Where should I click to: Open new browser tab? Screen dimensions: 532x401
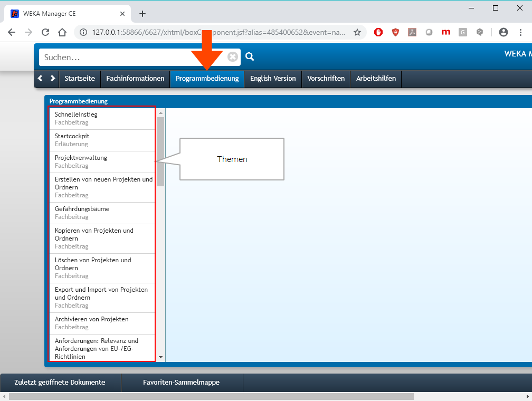142,14
